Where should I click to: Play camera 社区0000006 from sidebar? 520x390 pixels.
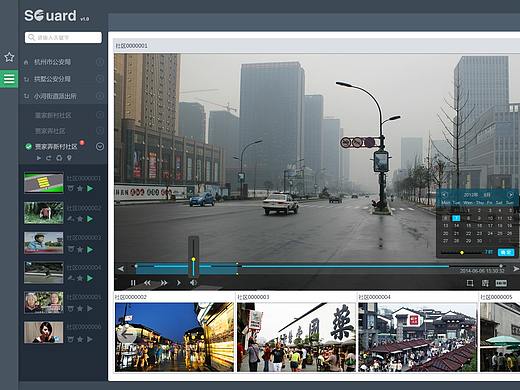[90, 339]
